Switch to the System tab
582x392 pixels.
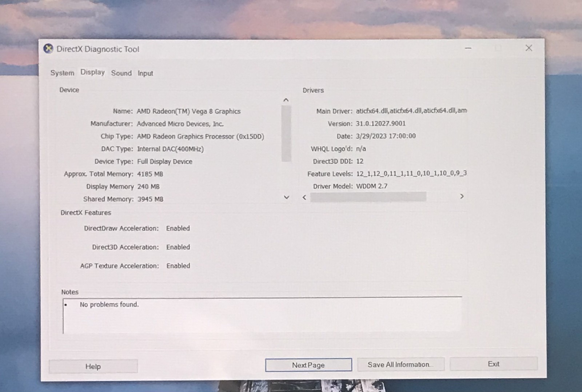click(x=62, y=73)
